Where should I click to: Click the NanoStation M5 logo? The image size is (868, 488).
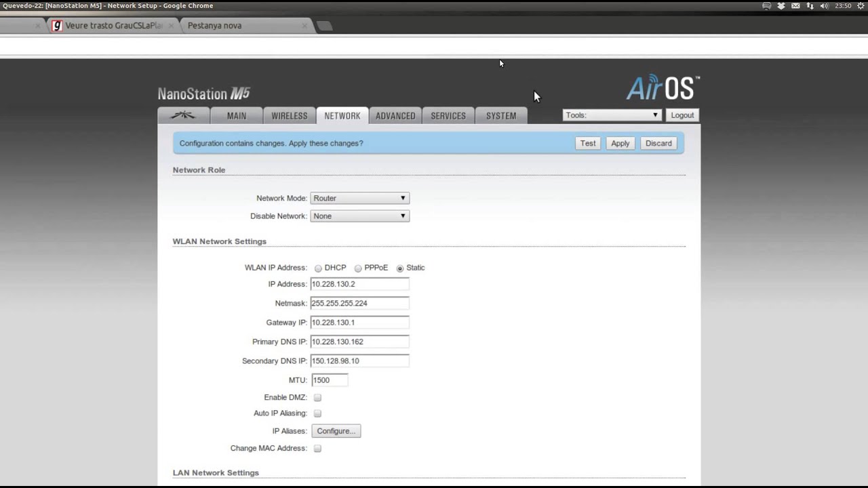point(204,94)
